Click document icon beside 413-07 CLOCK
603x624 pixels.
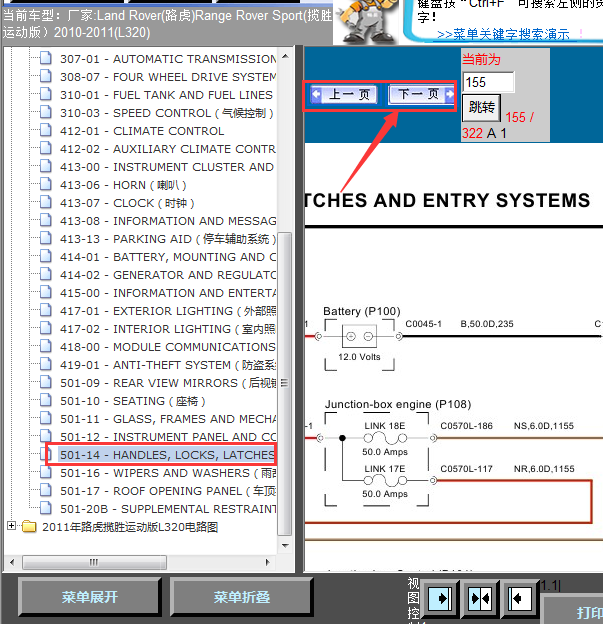[46, 202]
